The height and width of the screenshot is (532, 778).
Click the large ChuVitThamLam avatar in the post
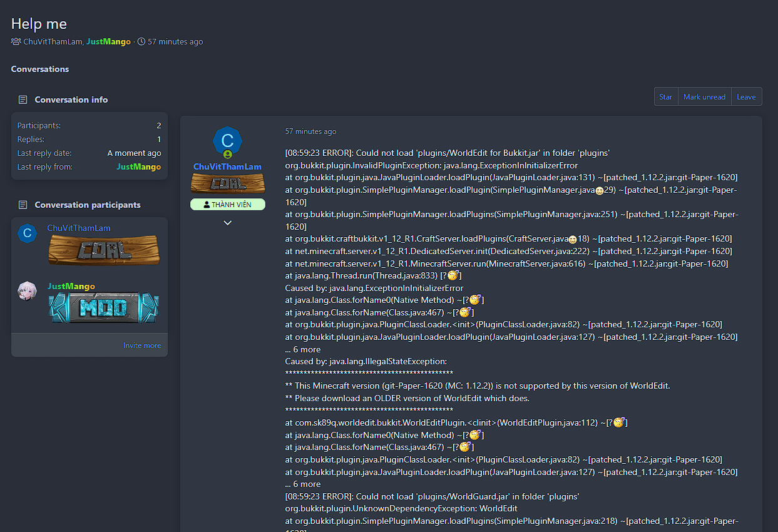coord(227,141)
